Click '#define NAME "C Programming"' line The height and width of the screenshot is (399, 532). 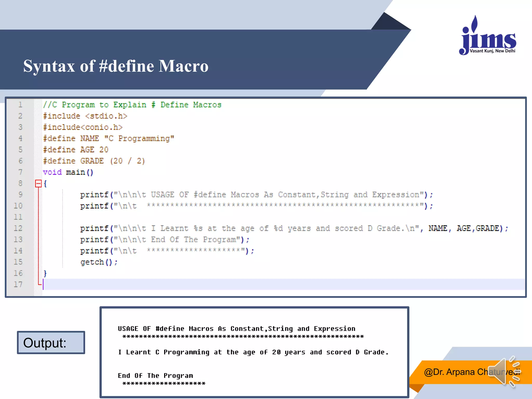(x=108, y=138)
